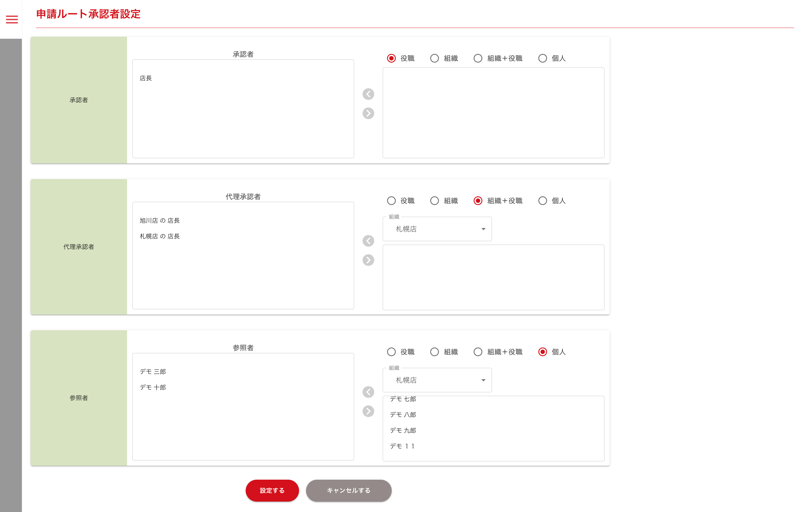Select デモ 八郎 from candidate list

(x=403, y=415)
